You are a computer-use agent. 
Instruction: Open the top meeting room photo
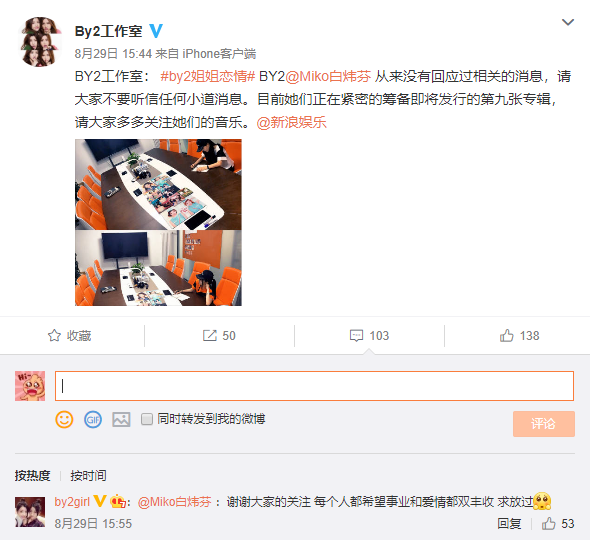click(x=158, y=184)
